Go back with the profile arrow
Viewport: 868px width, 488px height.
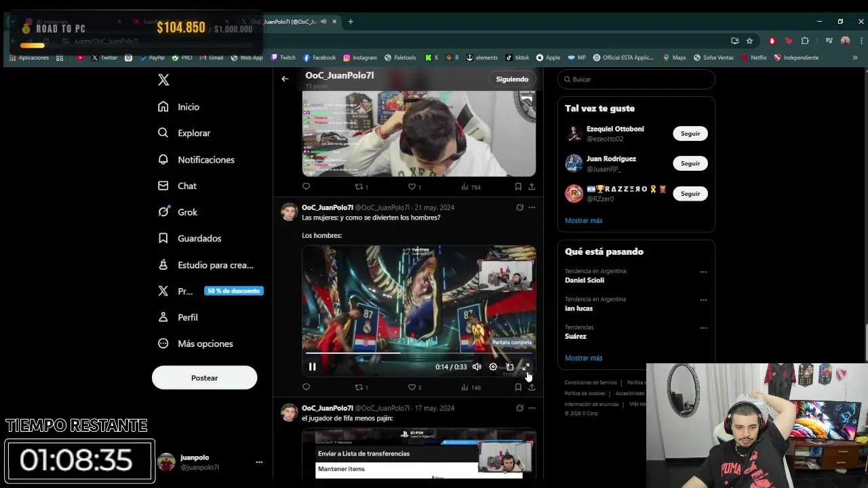pos(285,79)
